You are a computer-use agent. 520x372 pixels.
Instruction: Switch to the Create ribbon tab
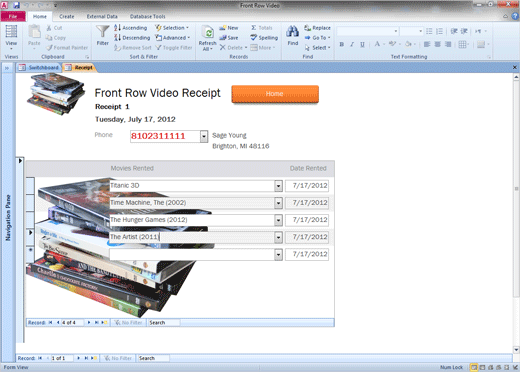coord(67,16)
